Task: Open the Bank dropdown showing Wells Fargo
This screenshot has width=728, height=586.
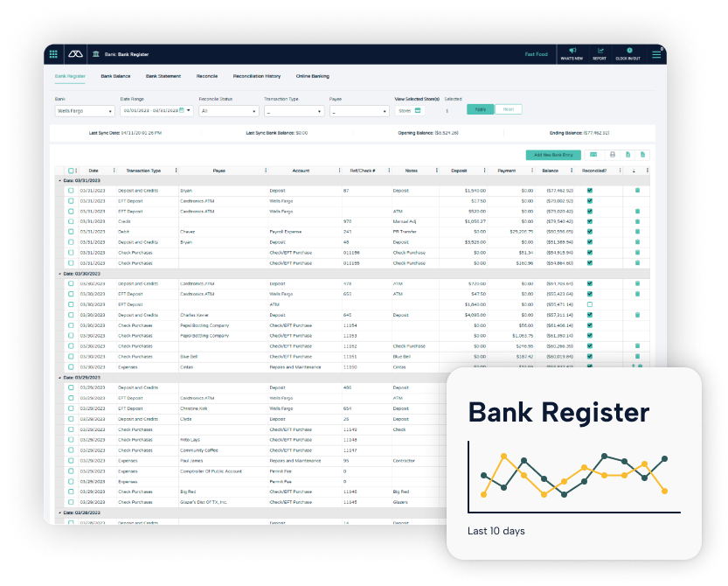Action: click(85, 111)
